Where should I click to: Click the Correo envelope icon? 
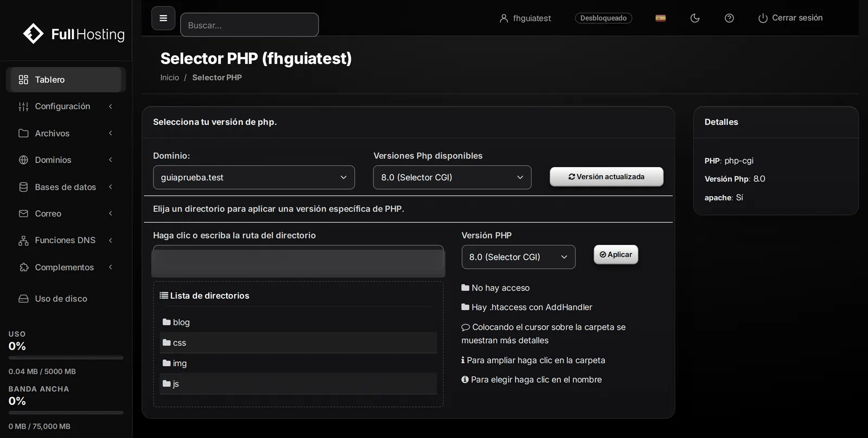click(x=23, y=213)
